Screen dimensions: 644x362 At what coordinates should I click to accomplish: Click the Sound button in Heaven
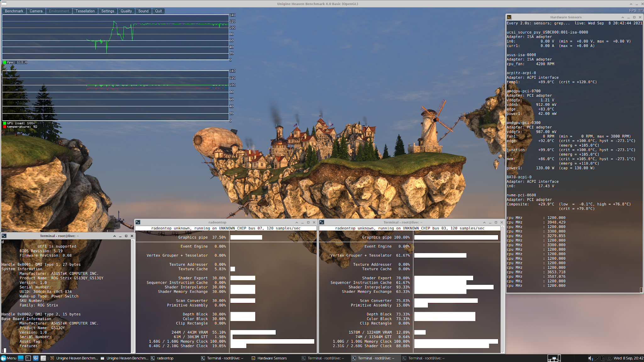coord(143,11)
